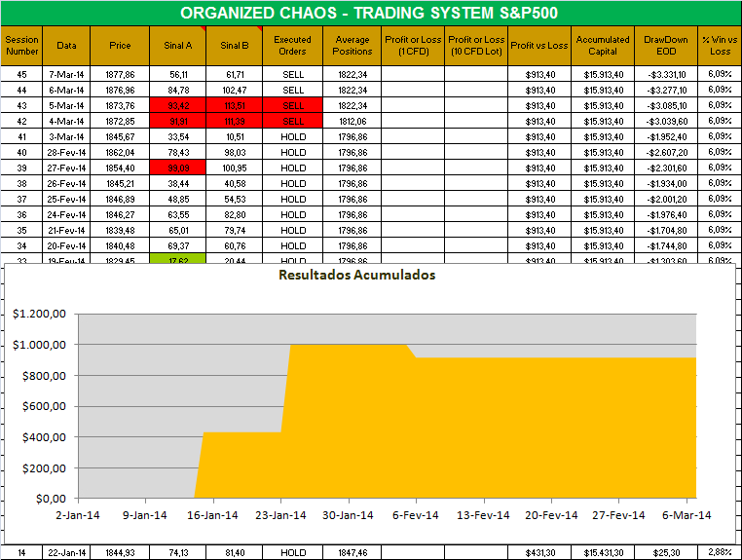Viewport: 742px width, 560px height.
Task: Select date cell '3-Mar-14'
Action: (x=66, y=136)
